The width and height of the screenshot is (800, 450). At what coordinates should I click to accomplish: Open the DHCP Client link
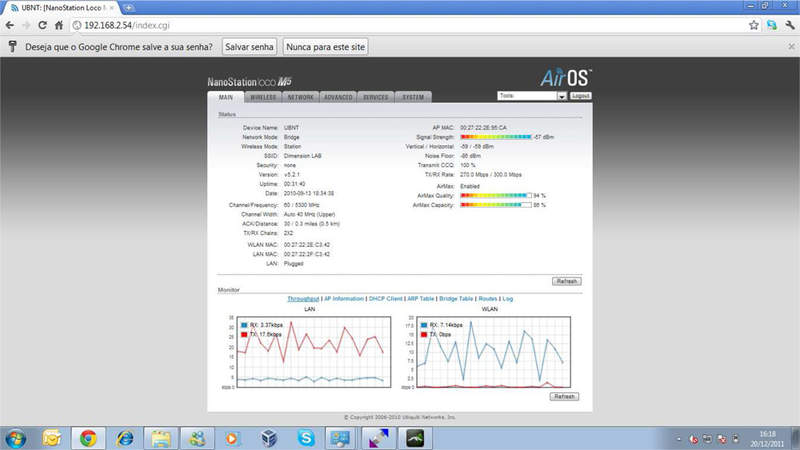pos(385,298)
